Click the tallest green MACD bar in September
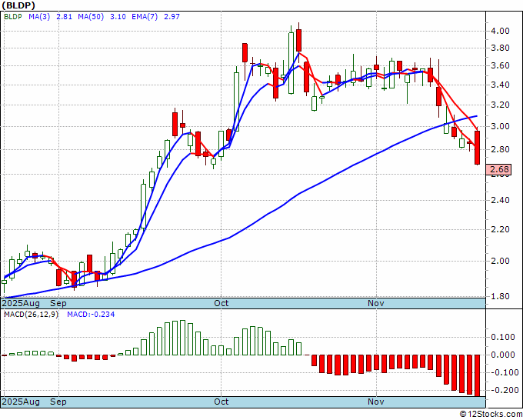 point(182,338)
